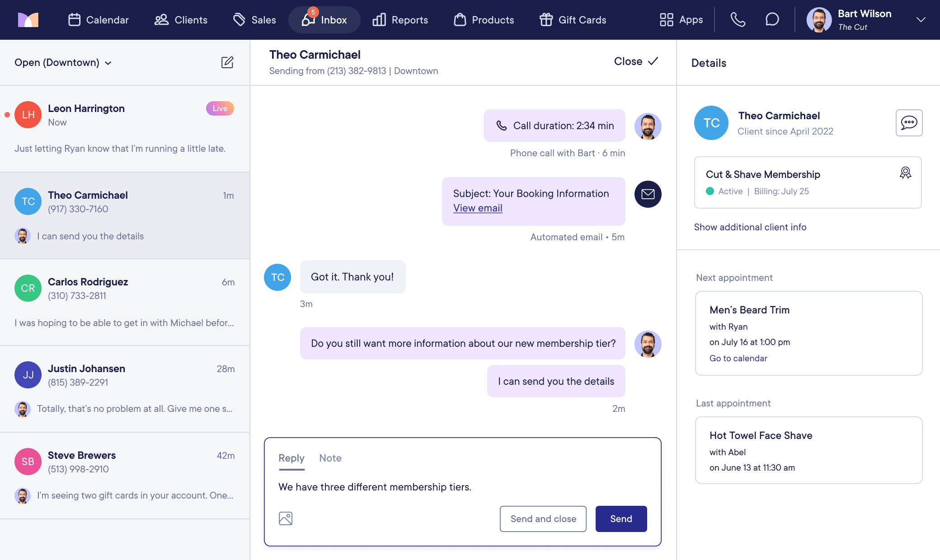Click the Send and close button
Viewport: 940px width, 560px height.
(543, 519)
